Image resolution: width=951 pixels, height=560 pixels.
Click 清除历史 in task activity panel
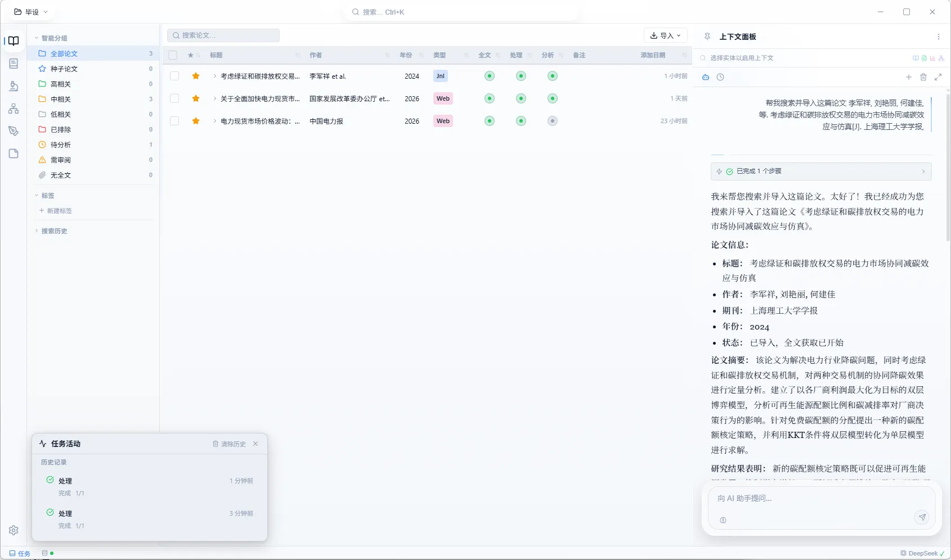tap(229, 444)
